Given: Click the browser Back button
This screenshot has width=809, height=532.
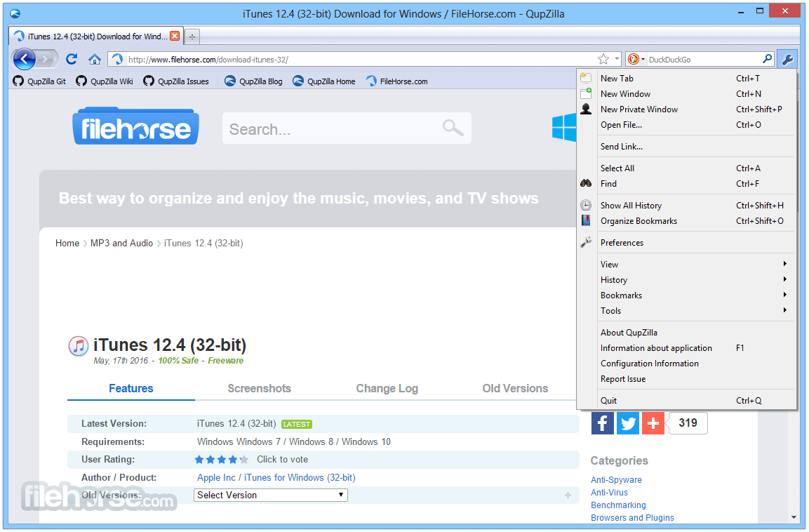Looking at the screenshot, I should click(25, 60).
